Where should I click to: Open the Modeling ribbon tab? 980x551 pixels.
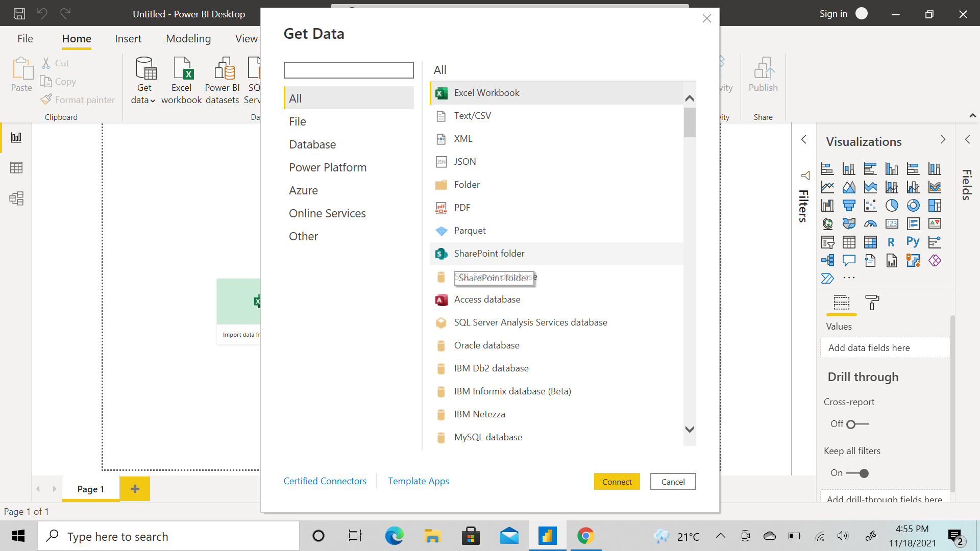(x=188, y=39)
